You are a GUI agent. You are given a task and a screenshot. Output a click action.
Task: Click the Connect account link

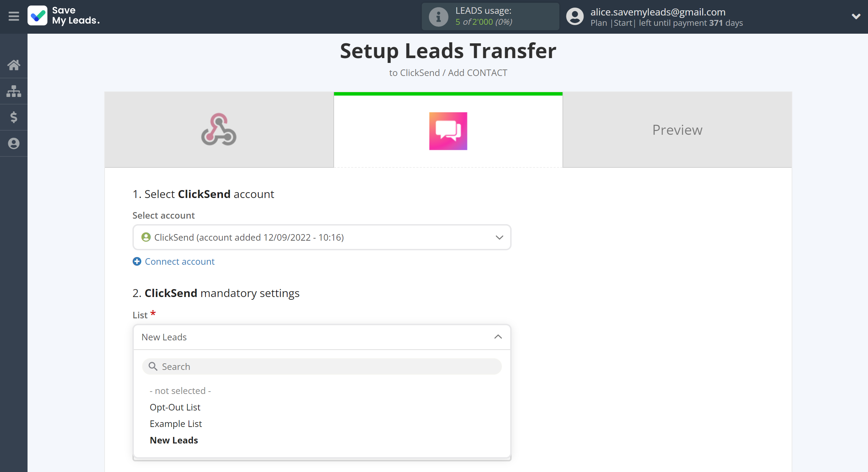pyautogui.click(x=180, y=261)
